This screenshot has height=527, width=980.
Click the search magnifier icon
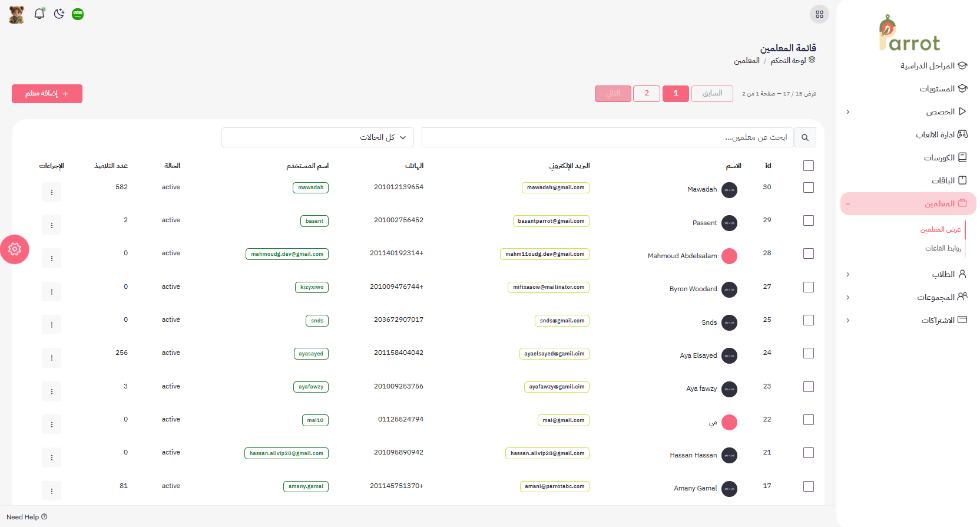[804, 137]
